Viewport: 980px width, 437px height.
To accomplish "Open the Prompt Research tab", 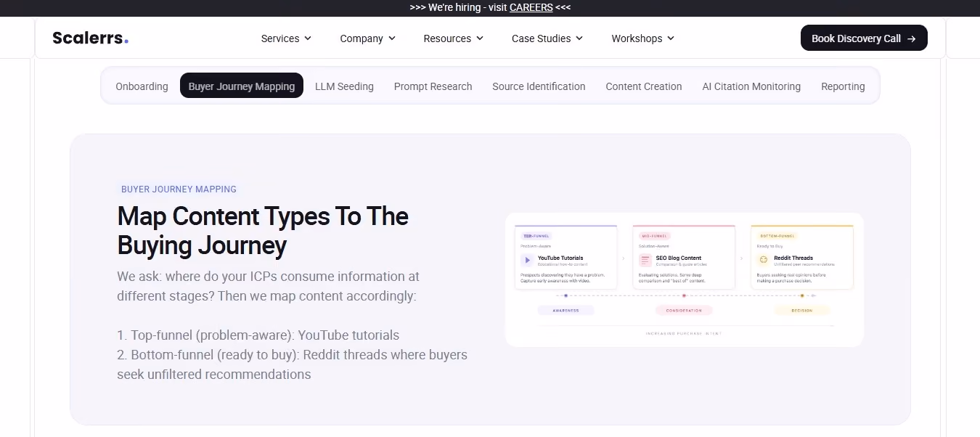I will [433, 86].
